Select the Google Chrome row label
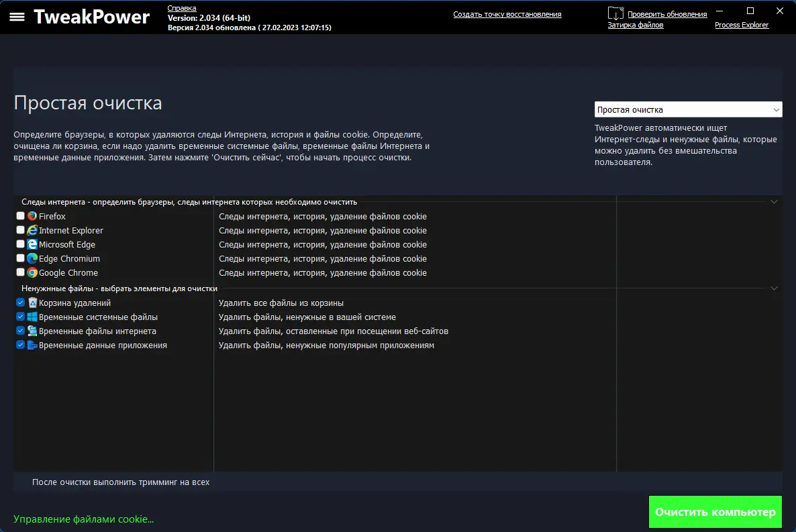The width and height of the screenshot is (796, 532). (x=68, y=272)
